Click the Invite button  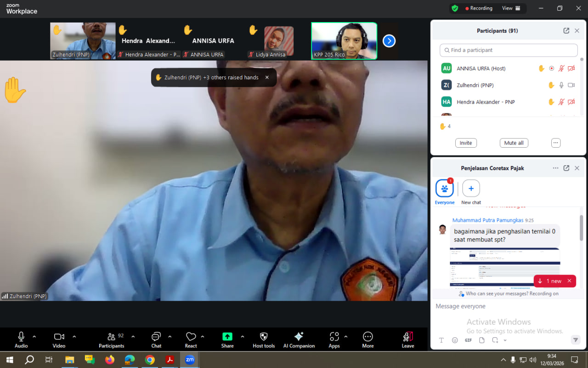click(x=466, y=143)
